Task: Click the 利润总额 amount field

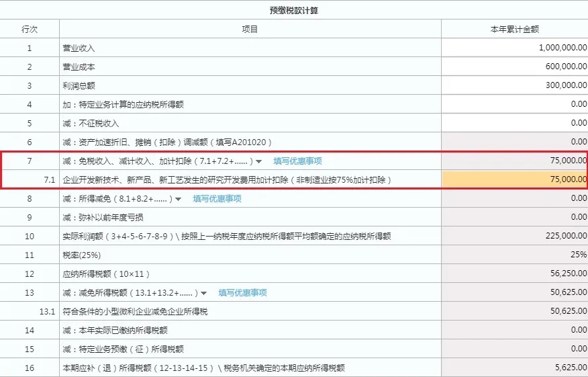Action: click(514, 85)
